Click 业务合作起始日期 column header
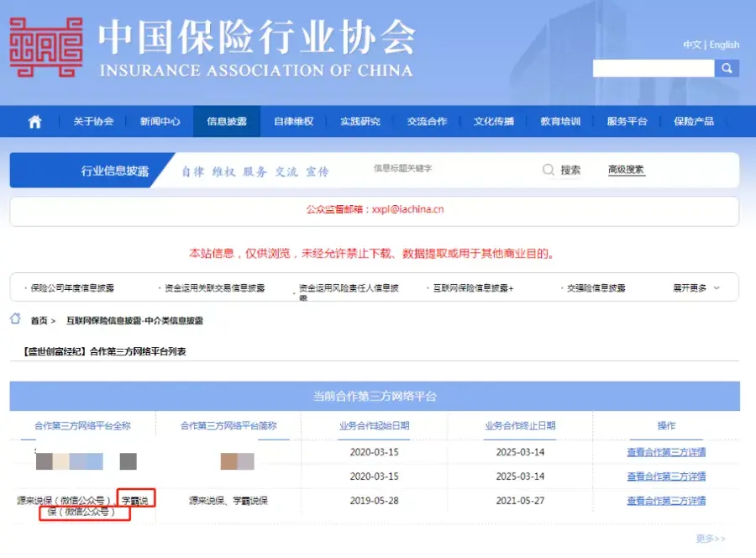Image resolution: width=756 pixels, height=558 pixels. (374, 426)
